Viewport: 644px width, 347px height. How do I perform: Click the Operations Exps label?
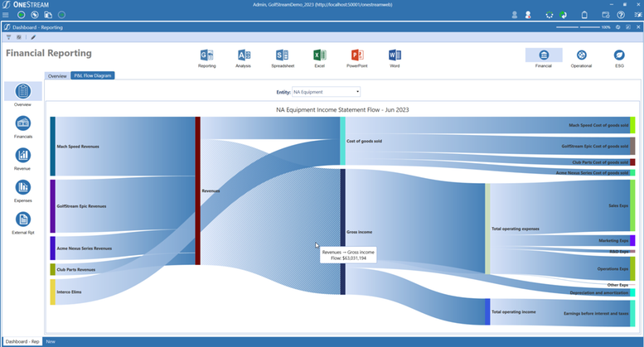pos(613,268)
